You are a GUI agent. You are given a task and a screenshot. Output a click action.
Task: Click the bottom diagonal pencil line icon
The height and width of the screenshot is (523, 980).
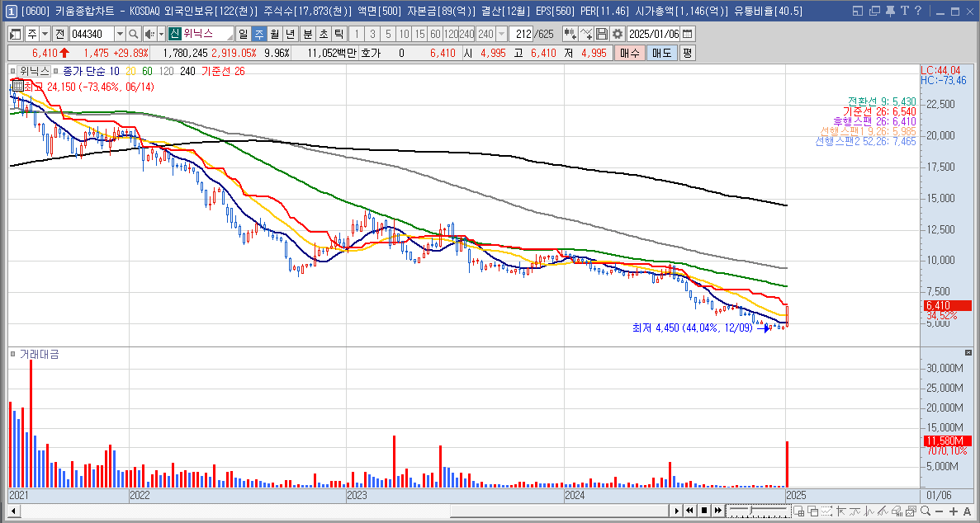pyautogui.click(x=883, y=511)
